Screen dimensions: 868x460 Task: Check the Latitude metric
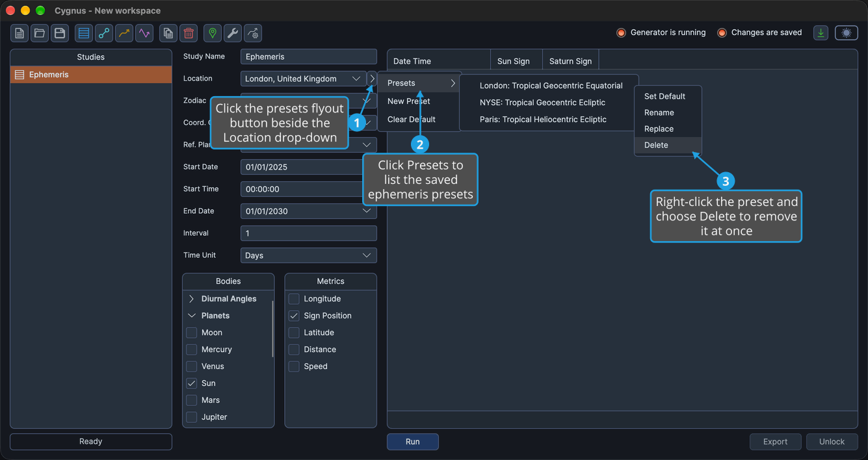294,333
